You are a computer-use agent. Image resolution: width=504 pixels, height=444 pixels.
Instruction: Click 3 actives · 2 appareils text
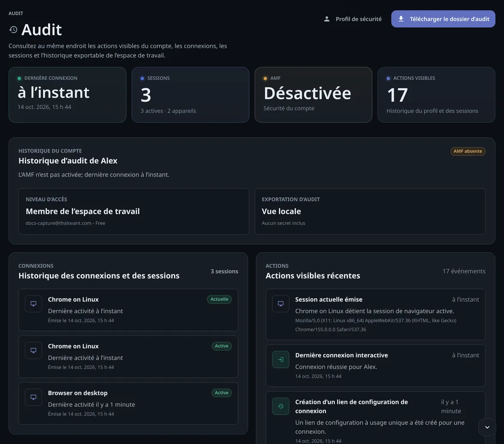pyautogui.click(x=168, y=111)
